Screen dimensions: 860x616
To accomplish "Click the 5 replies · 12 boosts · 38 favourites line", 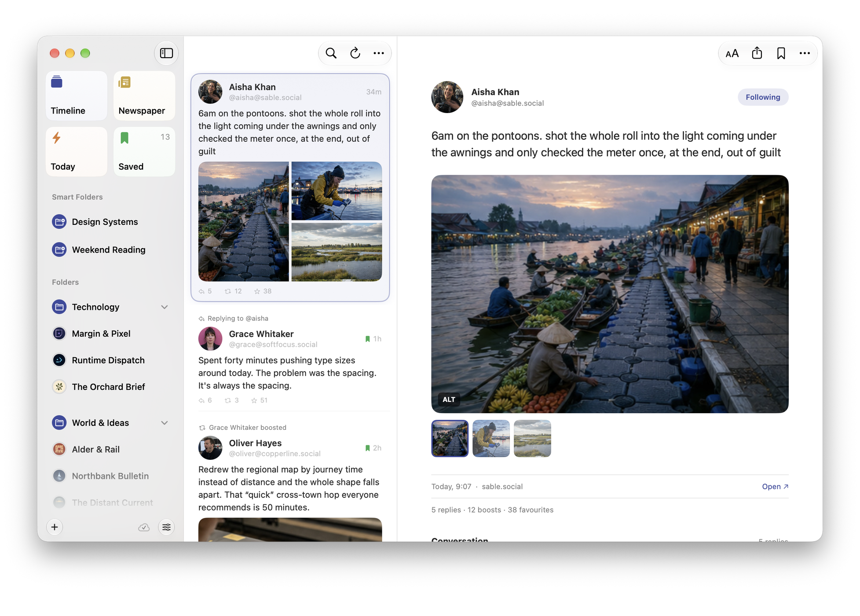I will [492, 510].
